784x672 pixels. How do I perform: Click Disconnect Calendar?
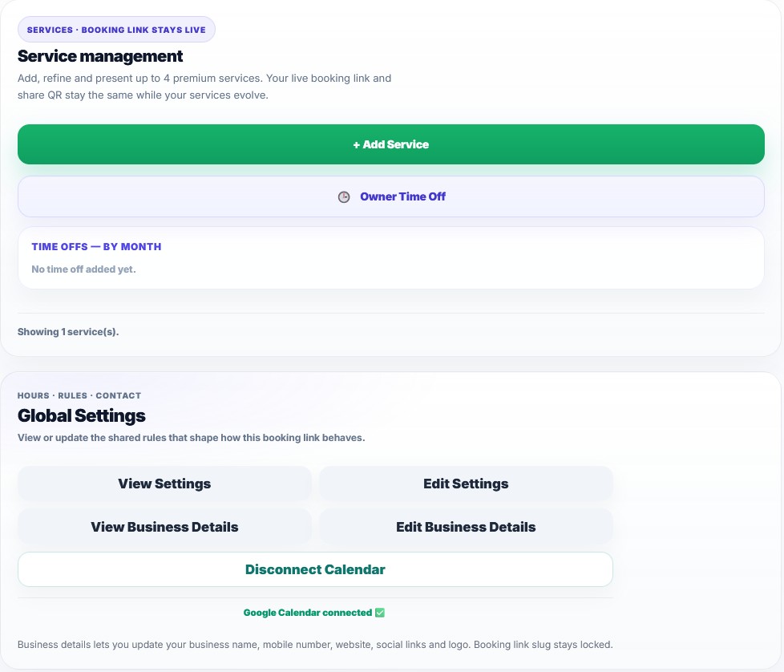click(x=315, y=569)
